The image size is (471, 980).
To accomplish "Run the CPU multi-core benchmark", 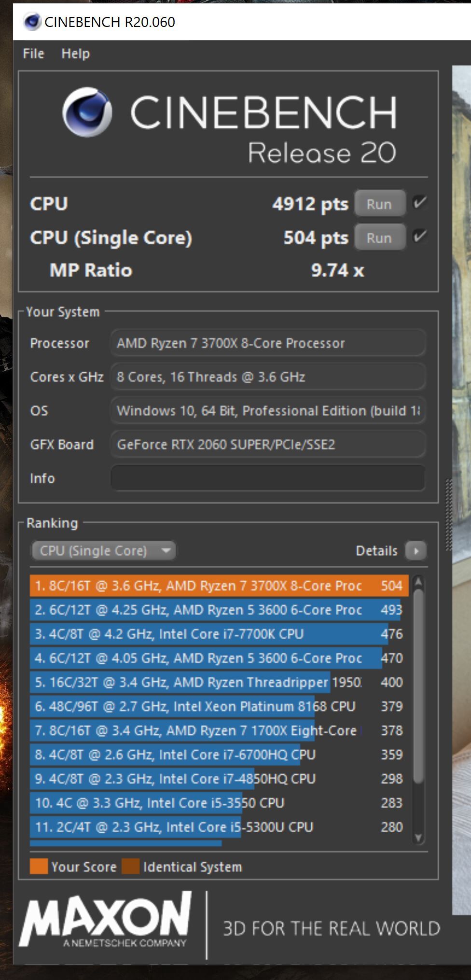I will click(379, 204).
